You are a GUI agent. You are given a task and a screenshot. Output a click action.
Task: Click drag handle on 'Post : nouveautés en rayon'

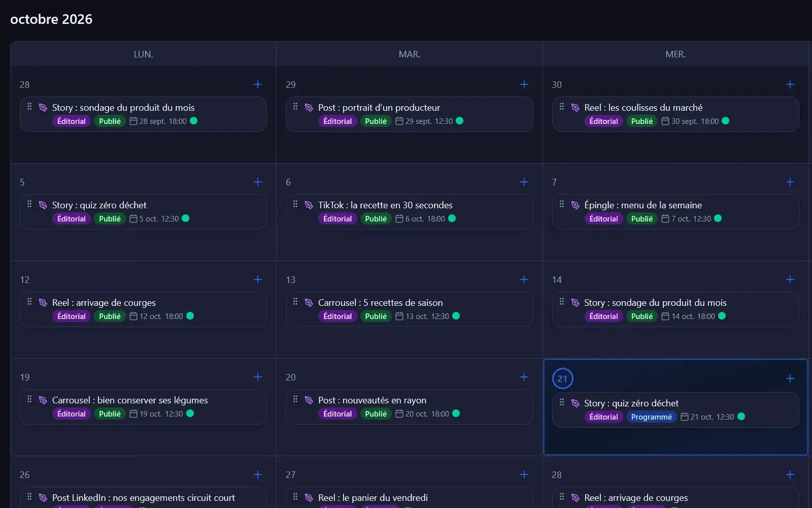(295, 399)
